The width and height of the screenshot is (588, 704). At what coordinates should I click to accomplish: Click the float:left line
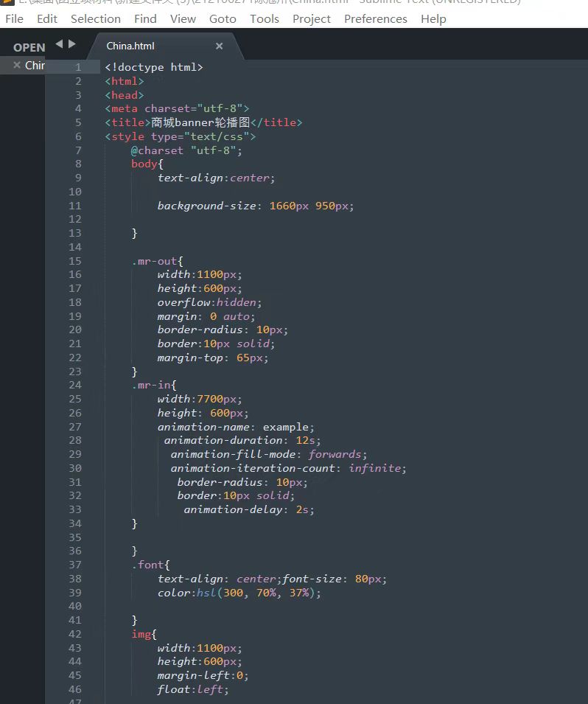click(193, 689)
